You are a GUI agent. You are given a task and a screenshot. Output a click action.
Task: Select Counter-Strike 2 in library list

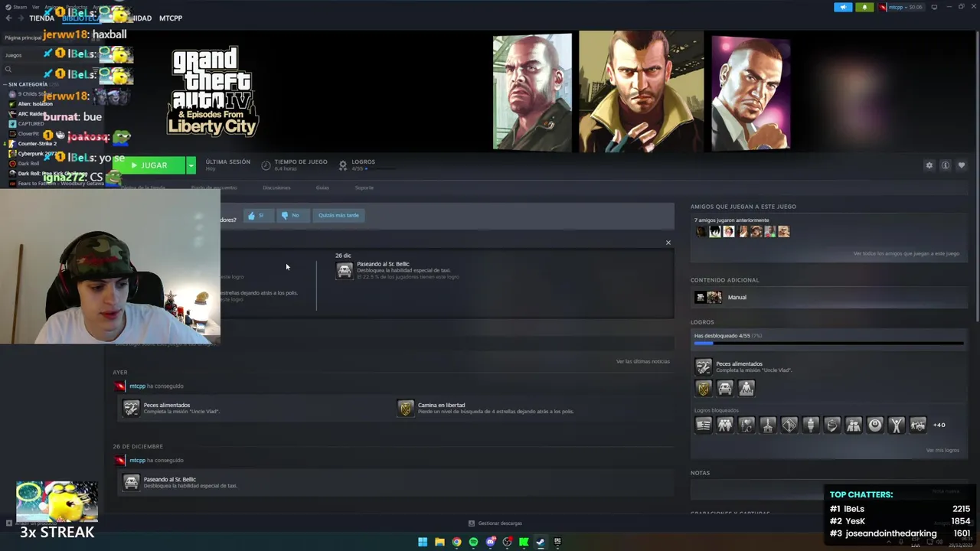37,143
